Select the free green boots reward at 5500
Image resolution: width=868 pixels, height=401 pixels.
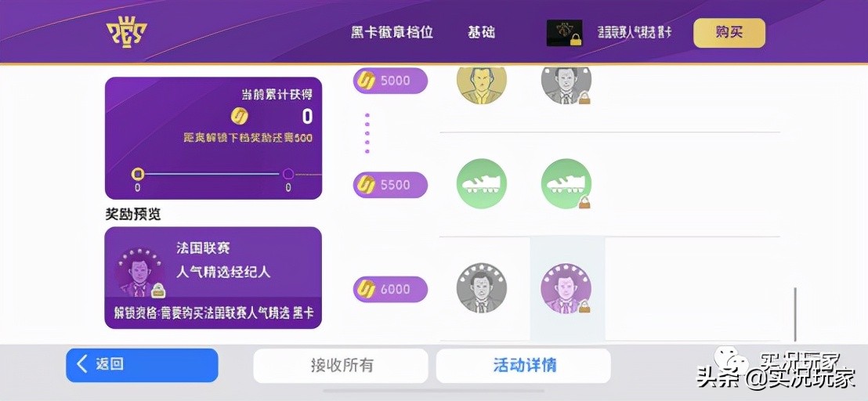pyautogui.click(x=481, y=183)
